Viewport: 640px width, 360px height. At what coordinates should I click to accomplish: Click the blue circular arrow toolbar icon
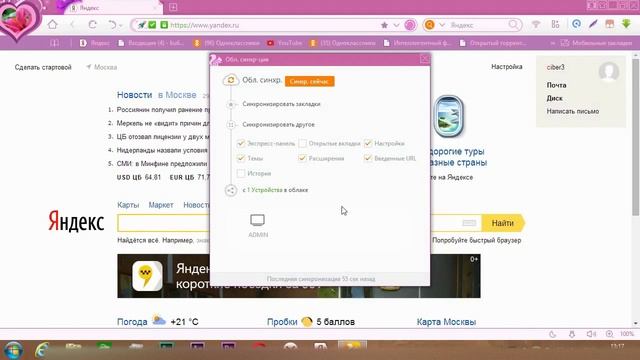pos(576,24)
